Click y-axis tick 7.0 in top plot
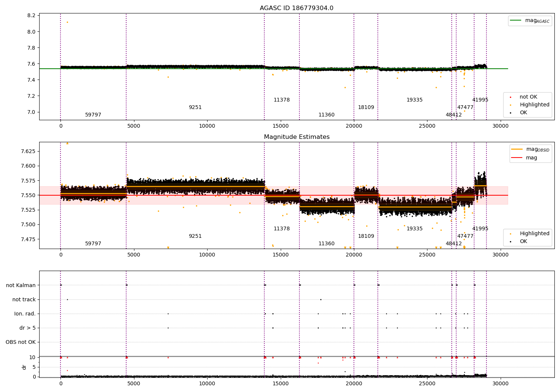The width and height of the screenshot is (560, 392). tap(31, 112)
